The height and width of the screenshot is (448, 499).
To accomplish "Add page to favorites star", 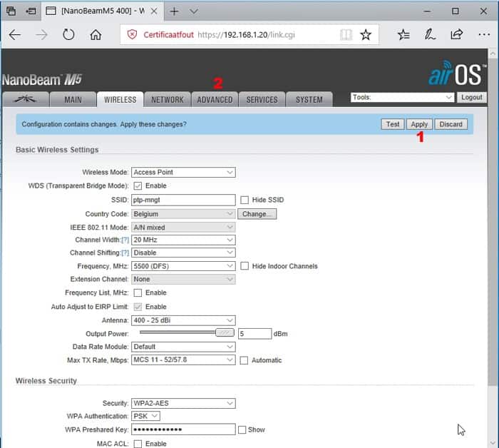I will 366,34.
